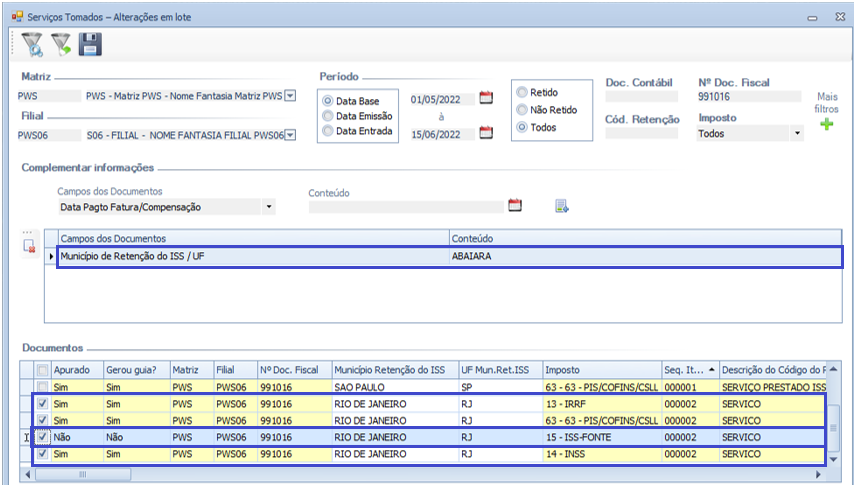Screen dimensions: 856x486
Task: Open calendar for start date 01/05/2022
Action: (487, 98)
